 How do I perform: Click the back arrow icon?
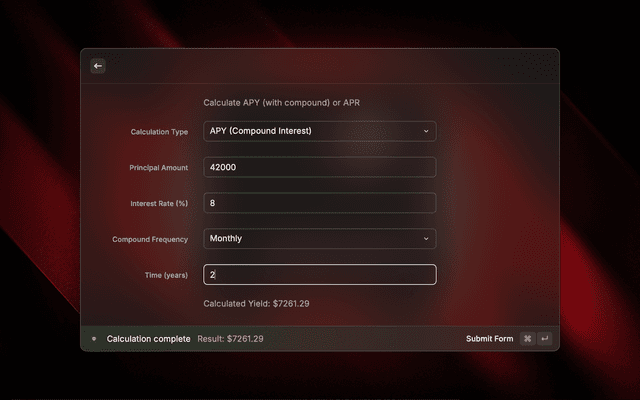click(x=98, y=66)
